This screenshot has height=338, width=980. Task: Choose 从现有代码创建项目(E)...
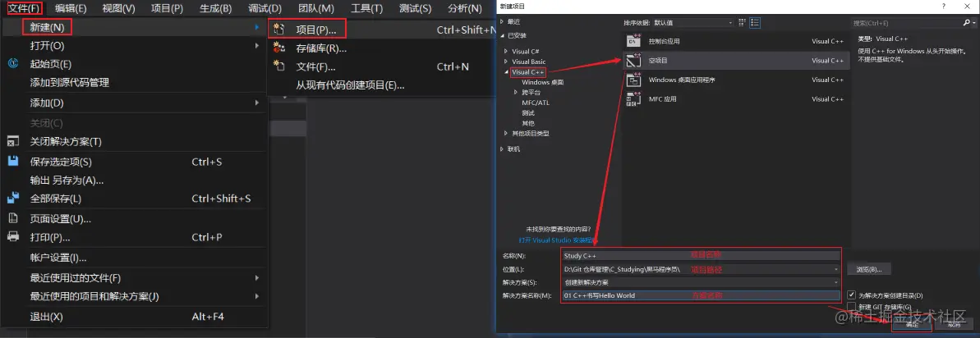point(350,85)
